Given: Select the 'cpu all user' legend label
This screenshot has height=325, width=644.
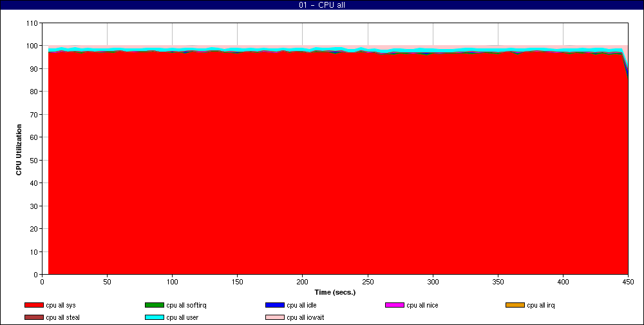Looking at the screenshot, I should [x=182, y=318].
